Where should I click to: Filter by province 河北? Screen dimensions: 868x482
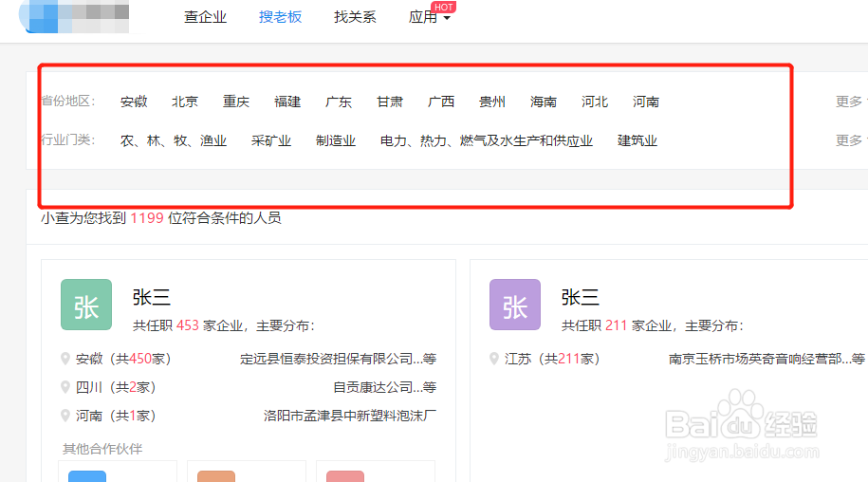pos(595,102)
